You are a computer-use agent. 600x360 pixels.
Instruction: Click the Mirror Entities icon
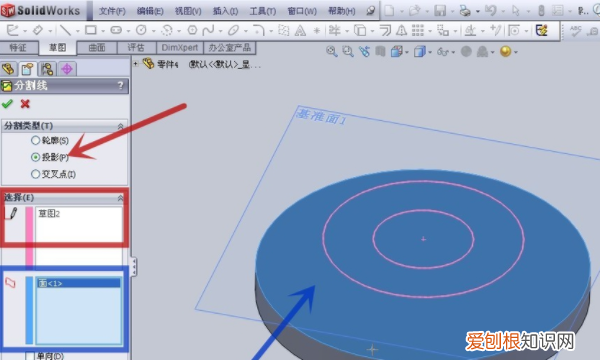click(x=401, y=30)
